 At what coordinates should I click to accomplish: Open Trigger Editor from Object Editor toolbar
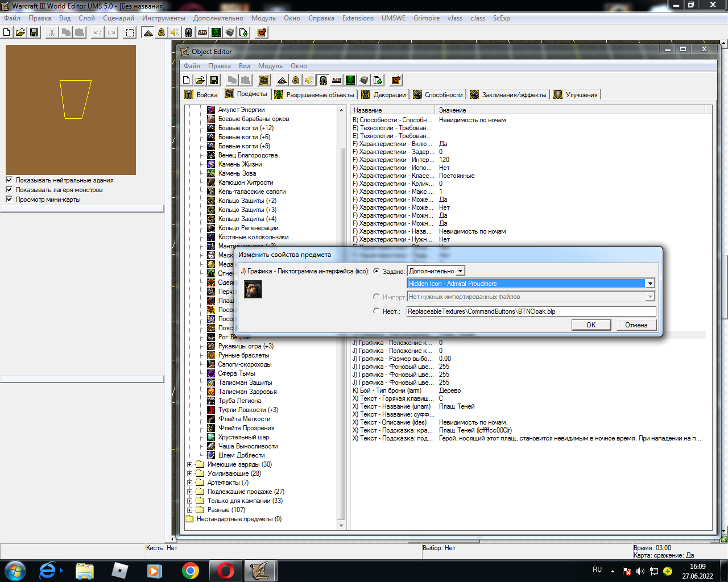point(296,80)
